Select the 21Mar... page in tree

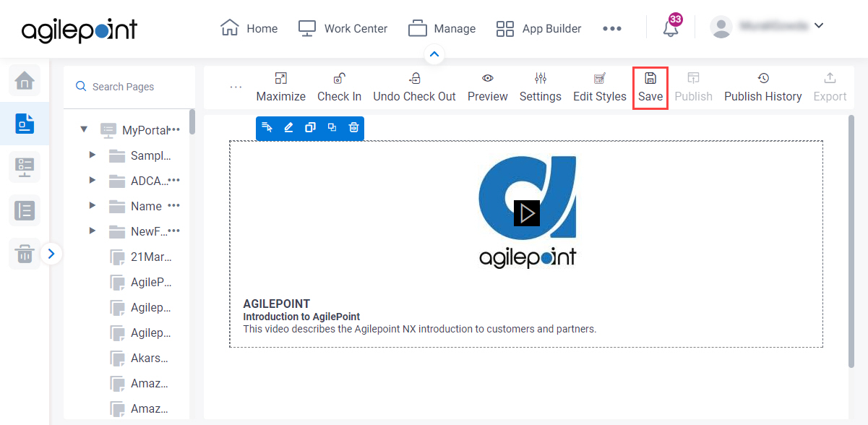coord(140,257)
